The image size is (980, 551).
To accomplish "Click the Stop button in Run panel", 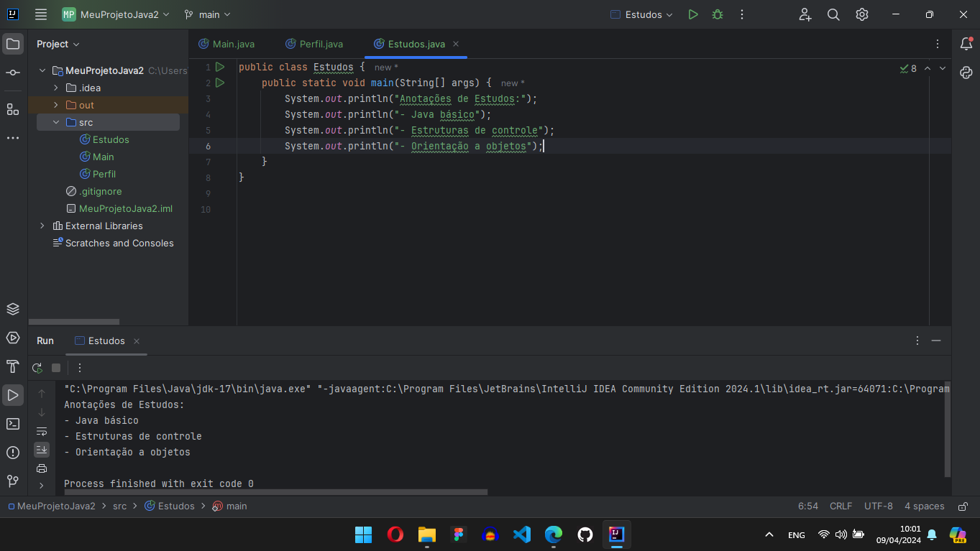I will [56, 368].
